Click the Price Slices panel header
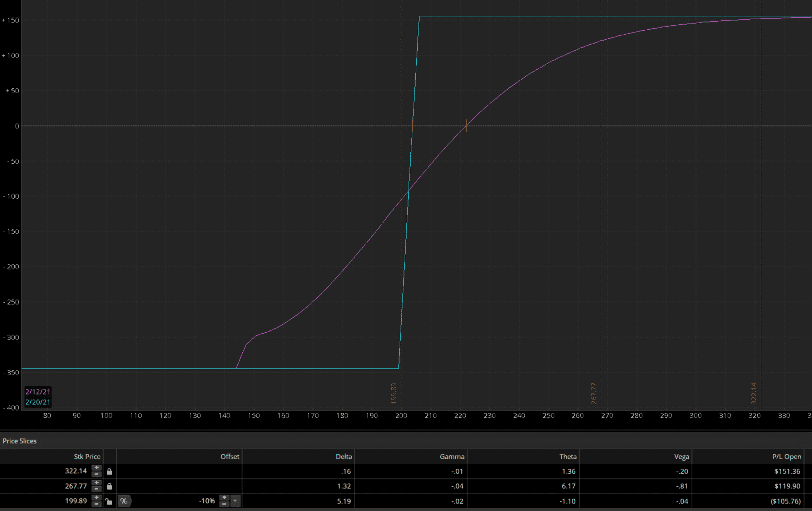 (20, 441)
